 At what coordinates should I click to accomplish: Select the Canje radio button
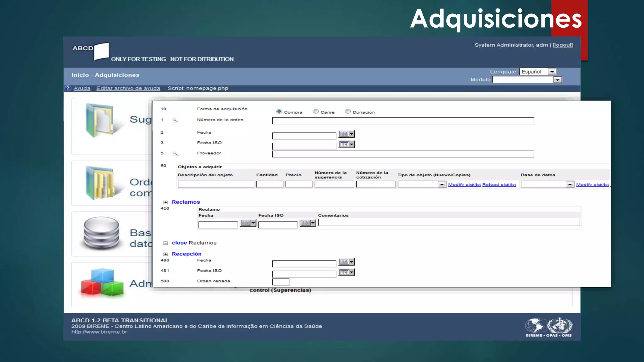316,112
